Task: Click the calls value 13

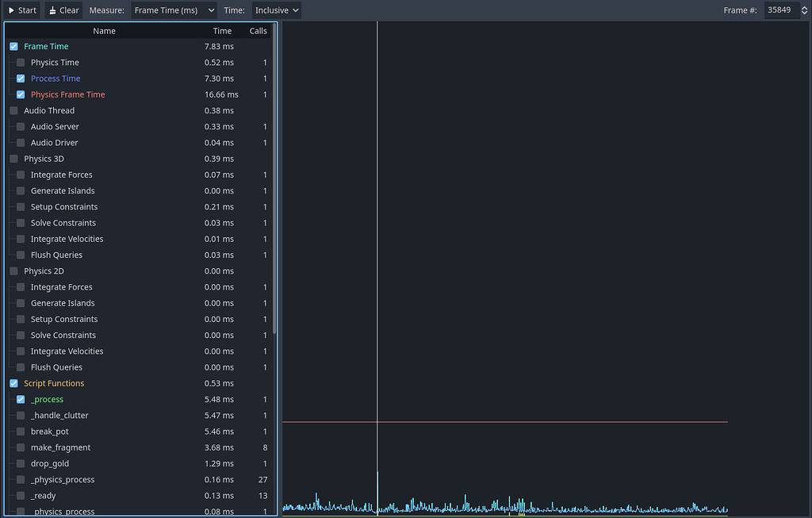Action: (x=263, y=497)
